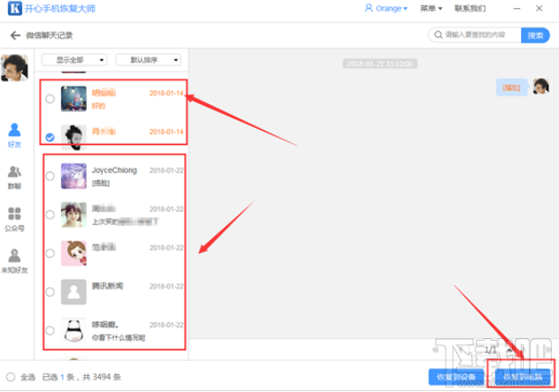The width and height of the screenshot is (559, 392).
Task: Open the 菜单 menu
Action: point(431,8)
